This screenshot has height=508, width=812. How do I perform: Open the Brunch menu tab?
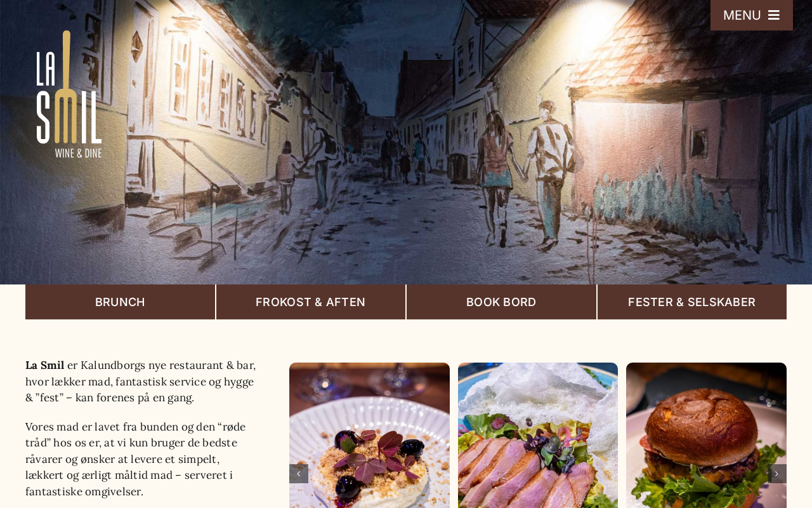pyautogui.click(x=120, y=302)
